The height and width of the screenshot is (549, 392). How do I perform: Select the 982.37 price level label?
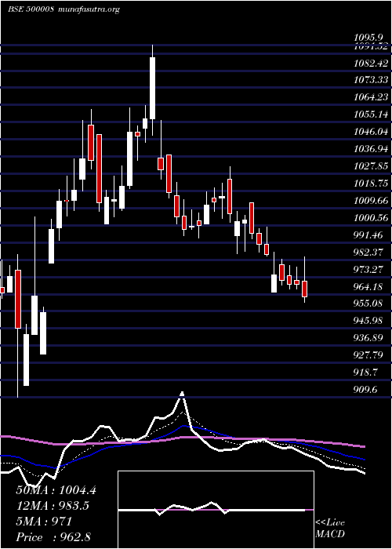click(x=368, y=253)
